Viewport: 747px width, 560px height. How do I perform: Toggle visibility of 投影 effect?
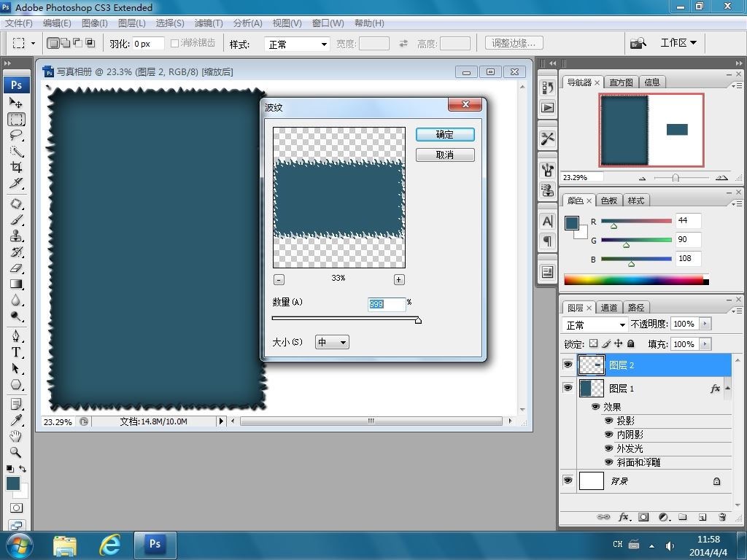pos(609,421)
